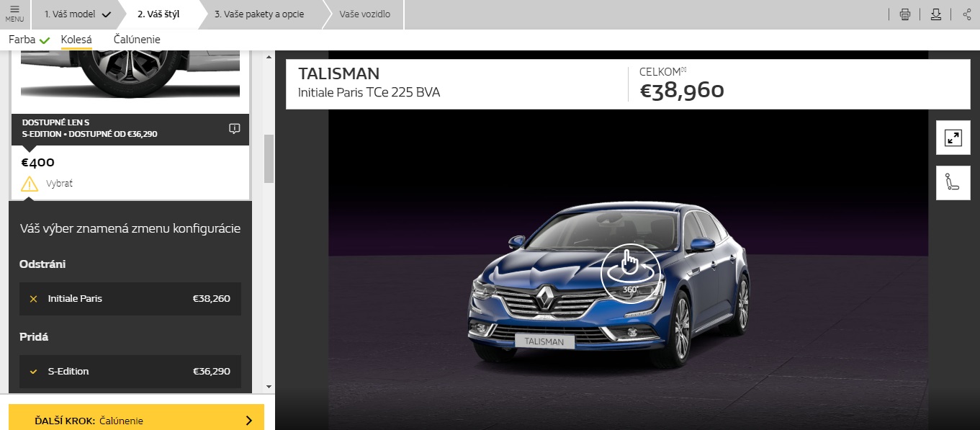Screen dimensions: 980x430
Task: Click the Pridá heading
Action: 34,337
